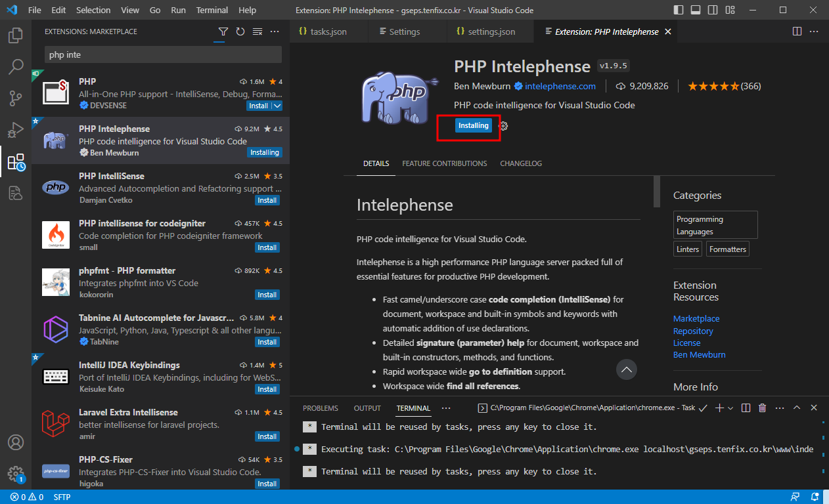Open the Help menu
Image resolution: width=829 pixels, height=504 pixels.
(248, 10)
